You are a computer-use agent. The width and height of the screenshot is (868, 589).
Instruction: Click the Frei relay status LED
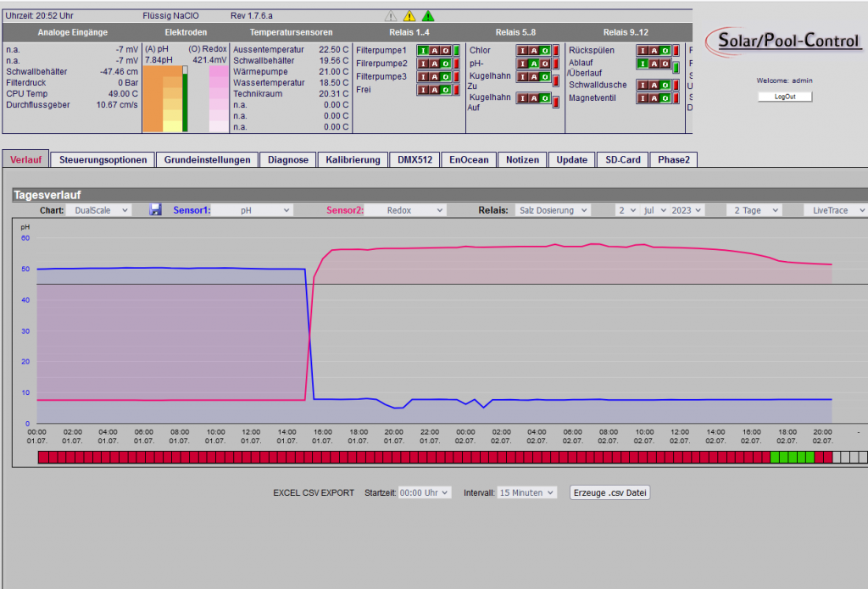457,90
